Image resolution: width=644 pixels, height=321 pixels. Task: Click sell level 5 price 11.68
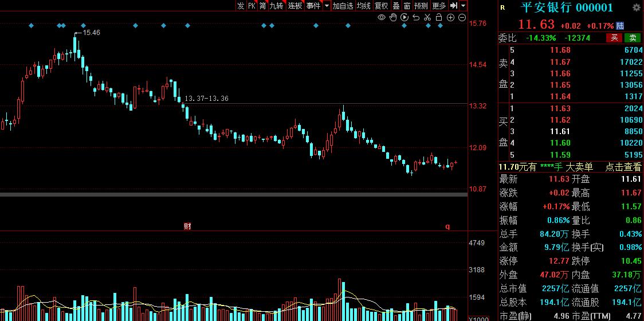[x=560, y=50]
